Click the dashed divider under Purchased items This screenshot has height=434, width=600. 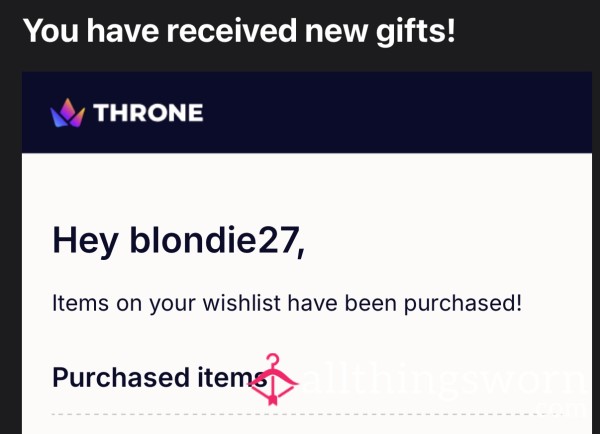click(307, 414)
